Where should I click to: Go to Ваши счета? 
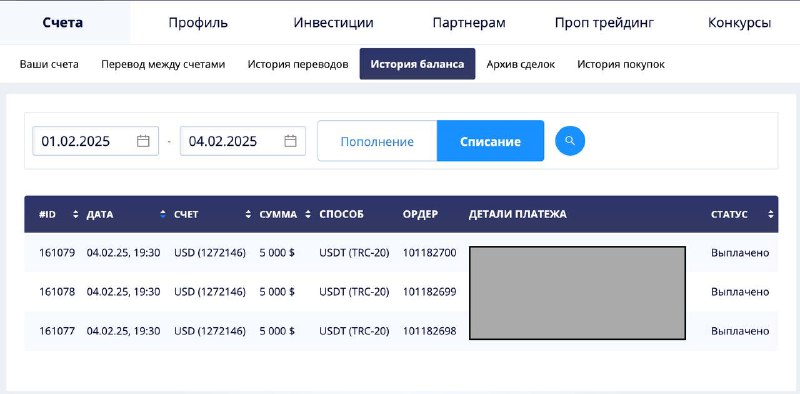pyautogui.click(x=49, y=64)
